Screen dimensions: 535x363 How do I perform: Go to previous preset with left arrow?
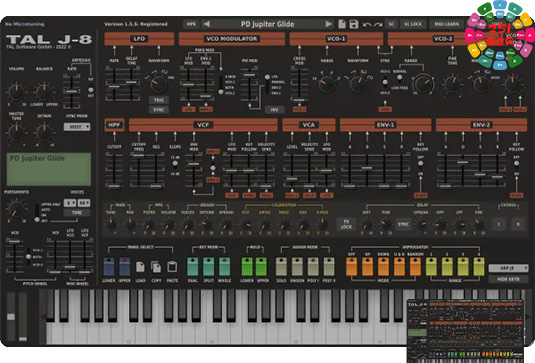click(x=206, y=24)
